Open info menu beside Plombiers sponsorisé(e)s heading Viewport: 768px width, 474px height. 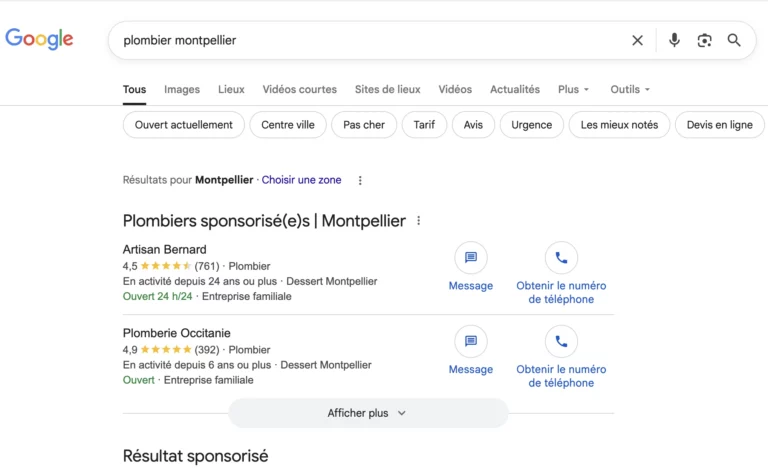click(419, 221)
